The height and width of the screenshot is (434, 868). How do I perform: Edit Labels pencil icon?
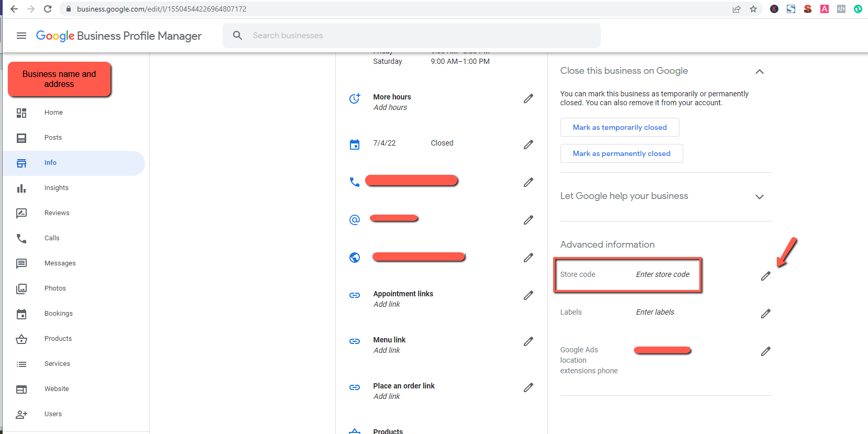766,314
